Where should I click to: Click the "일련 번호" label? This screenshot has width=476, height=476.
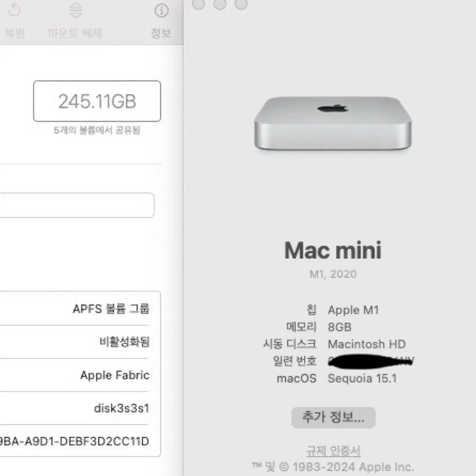pyautogui.click(x=295, y=361)
